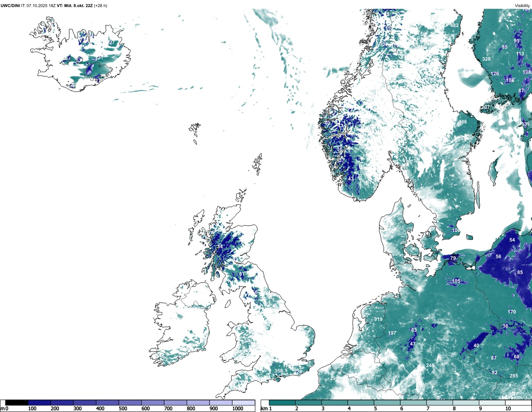
Task: Click the black 0–100 m legend swatch
Action: pyautogui.click(x=17, y=402)
